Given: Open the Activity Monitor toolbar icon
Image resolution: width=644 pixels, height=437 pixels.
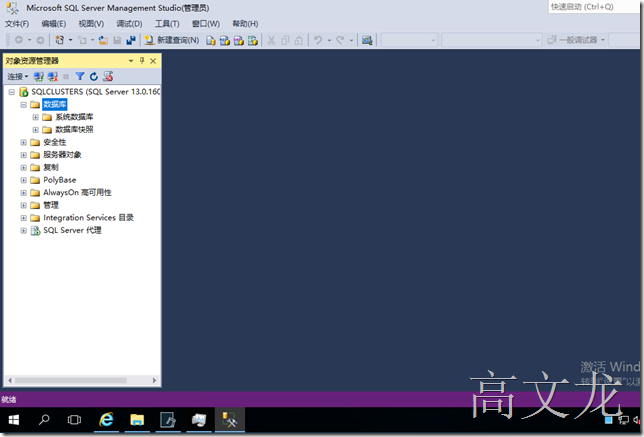Looking at the screenshot, I should pyautogui.click(x=367, y=40).
